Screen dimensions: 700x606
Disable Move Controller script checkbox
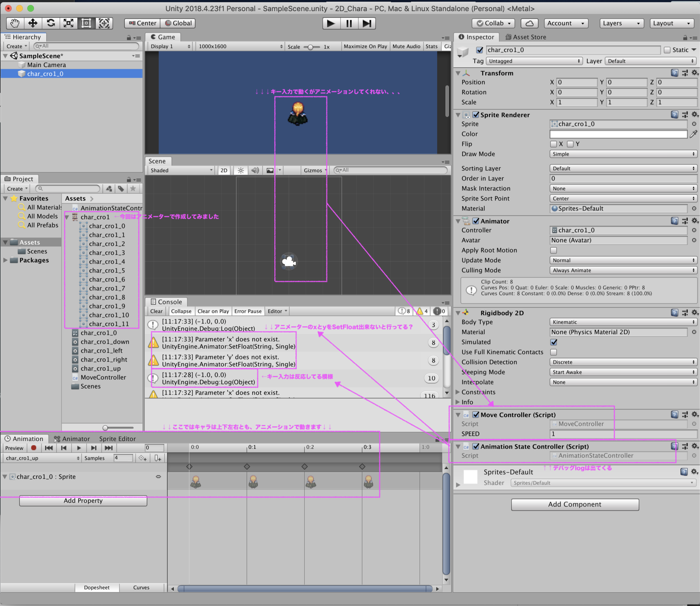476,415
